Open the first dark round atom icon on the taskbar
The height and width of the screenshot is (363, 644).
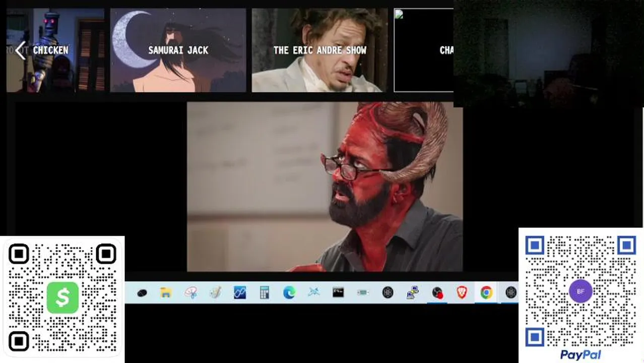pos(388,292)
